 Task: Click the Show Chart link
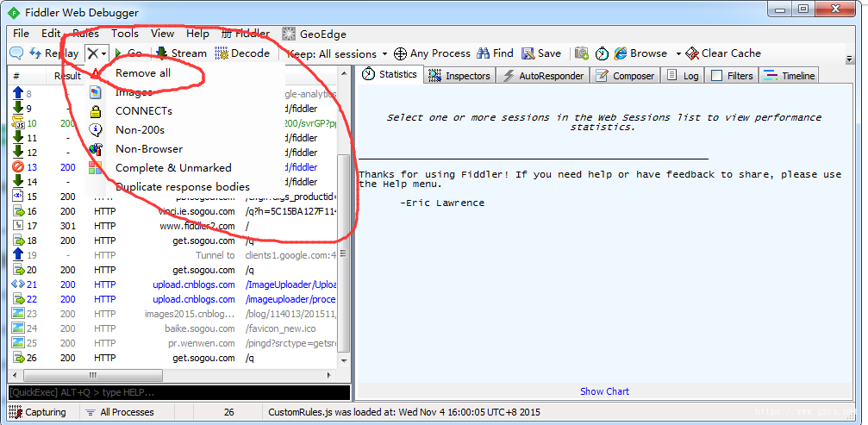click(x=604, y=391)
